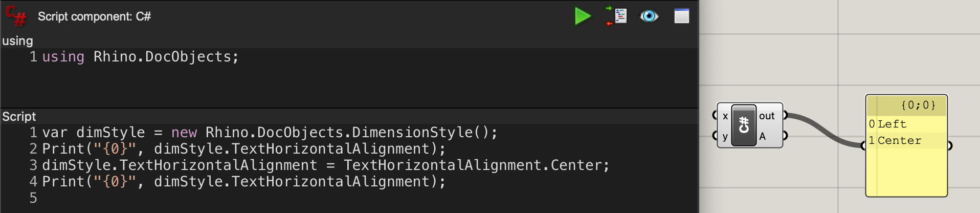980x213 pixels.
Task: Click the editor window layout icon
Action: (681, 16)
